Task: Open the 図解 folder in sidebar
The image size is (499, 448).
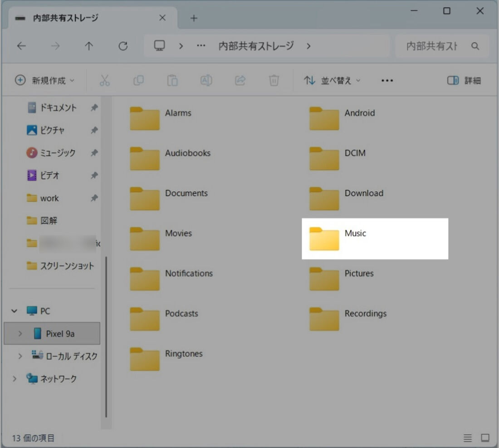Action: click(x=42, y=221)
